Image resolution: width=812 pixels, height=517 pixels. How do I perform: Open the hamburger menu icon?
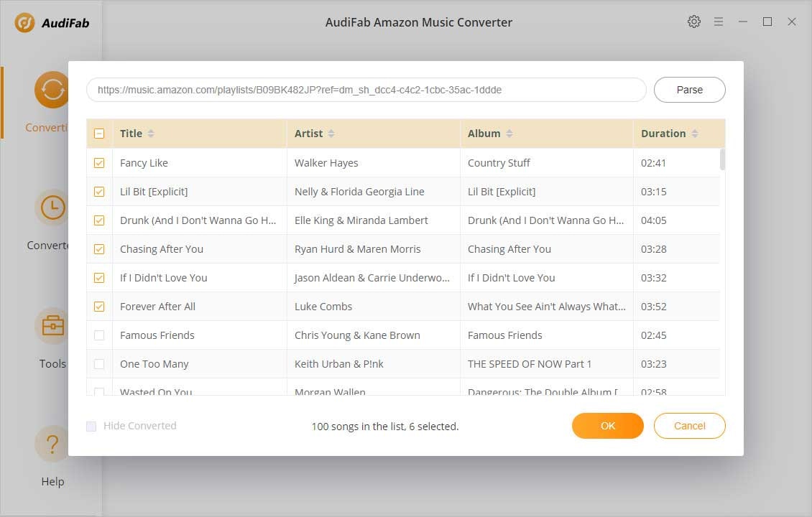[x=719, y=22]
